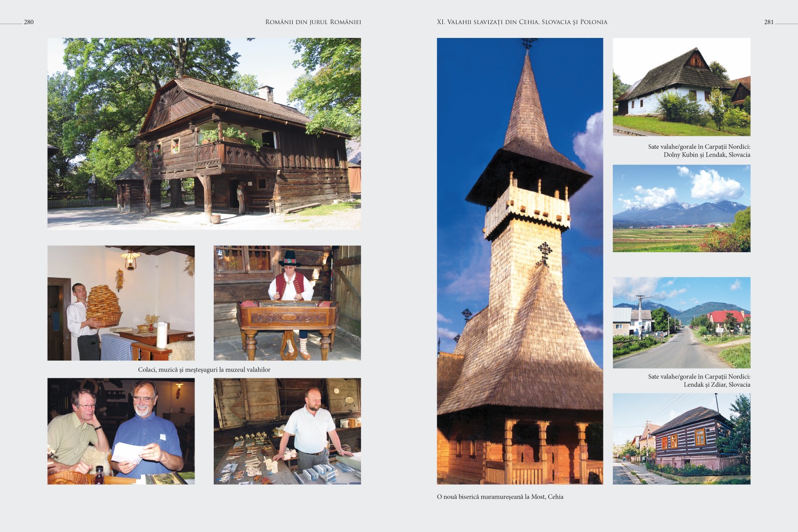Click the cross atop the church spire

coord(528,43)
